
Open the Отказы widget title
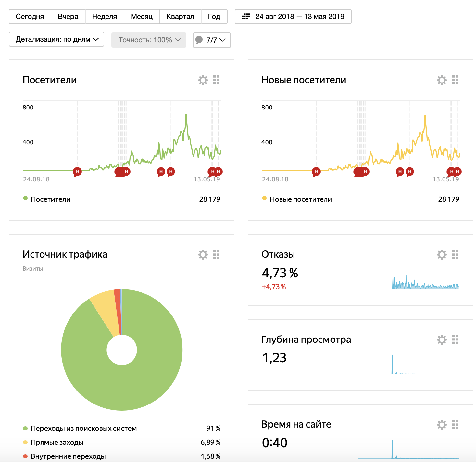click(x=278, y=254)
